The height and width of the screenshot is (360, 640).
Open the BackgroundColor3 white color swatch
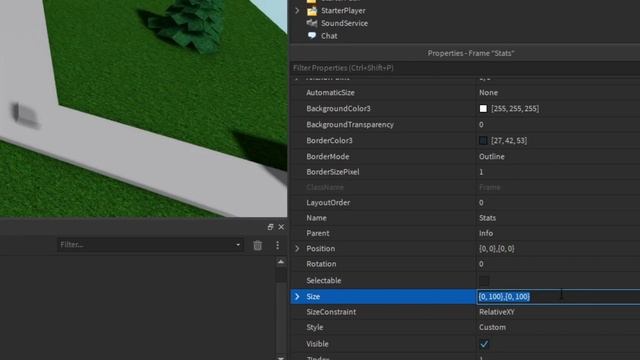pyautogui.click(x=483, y=109)
